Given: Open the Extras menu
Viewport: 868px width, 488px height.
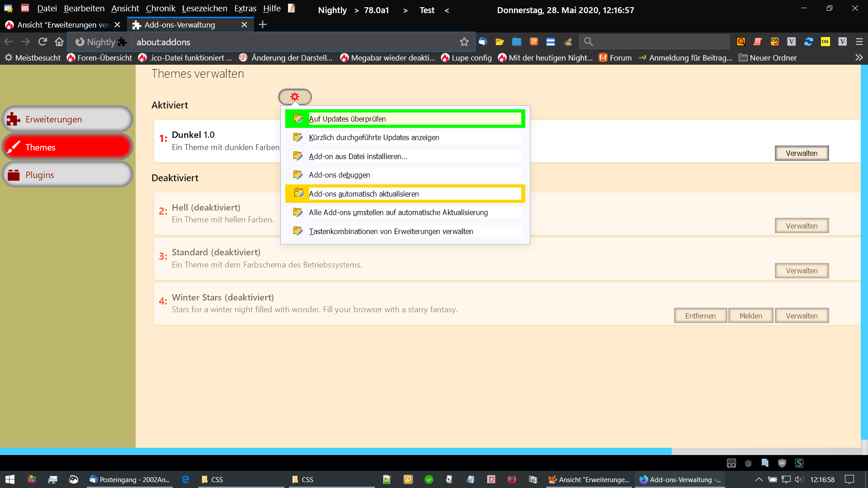Looking at the screenshot, I should pyautogui.click(x=245, y=9).
